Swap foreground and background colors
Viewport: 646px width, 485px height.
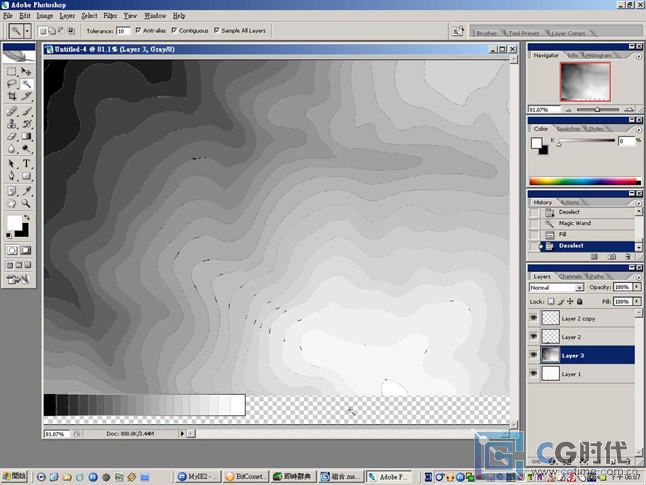pyautogui.click(x=27, y=217)
